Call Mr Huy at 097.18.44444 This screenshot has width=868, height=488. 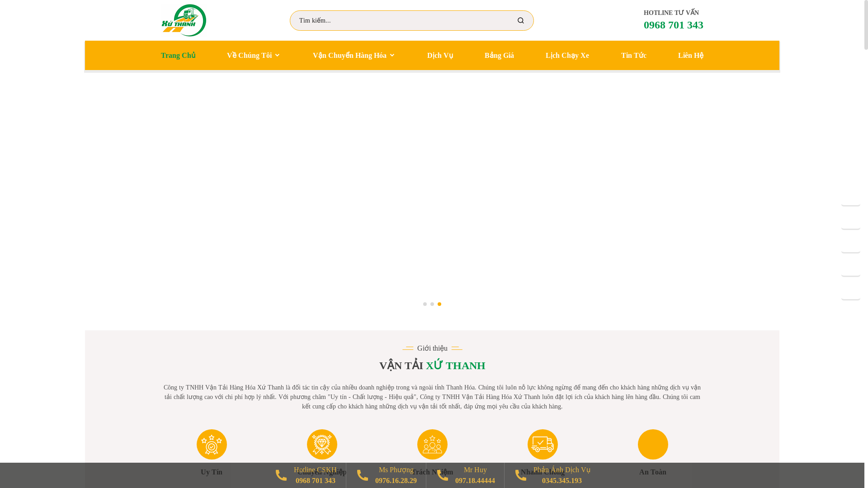coord(475,481)
